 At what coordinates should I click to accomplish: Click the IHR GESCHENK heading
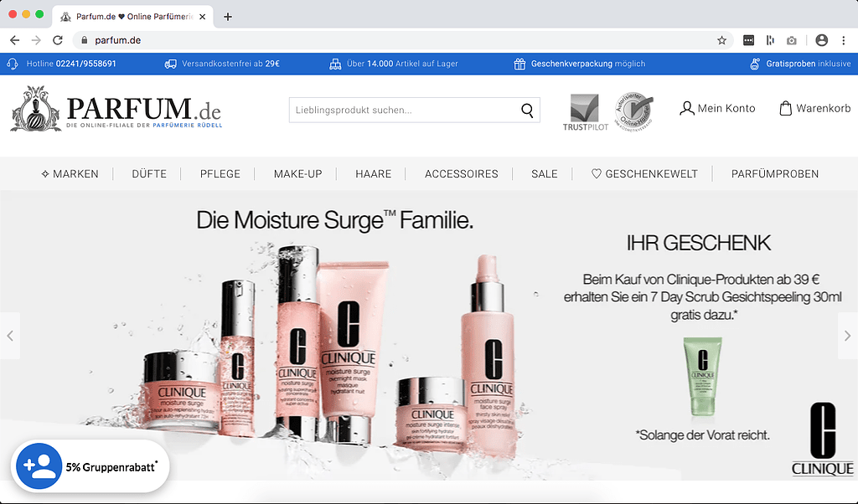click(x=699, y=244)
